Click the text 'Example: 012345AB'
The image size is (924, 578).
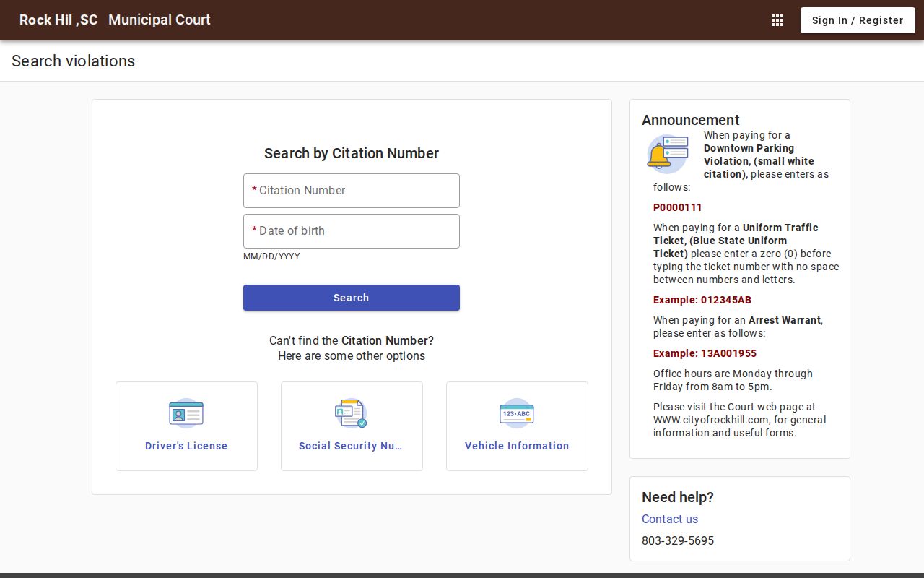click(702, 300)
